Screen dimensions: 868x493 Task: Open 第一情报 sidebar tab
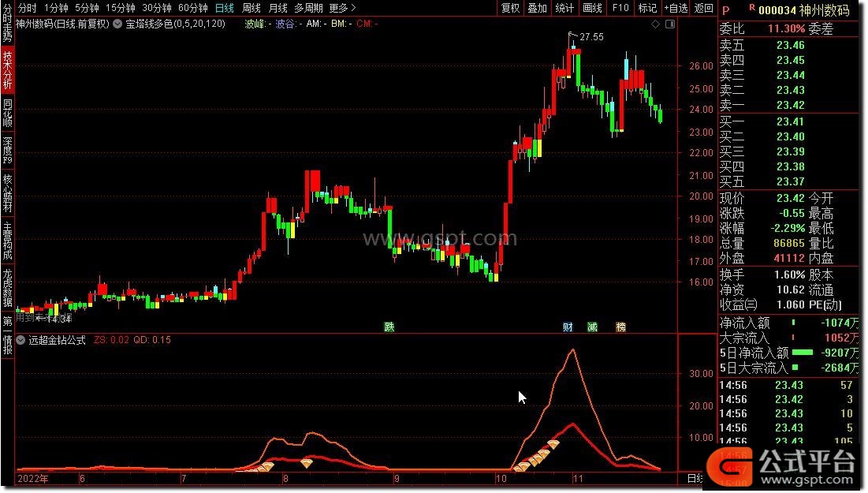pyautogui.click(x=7, y=335)
